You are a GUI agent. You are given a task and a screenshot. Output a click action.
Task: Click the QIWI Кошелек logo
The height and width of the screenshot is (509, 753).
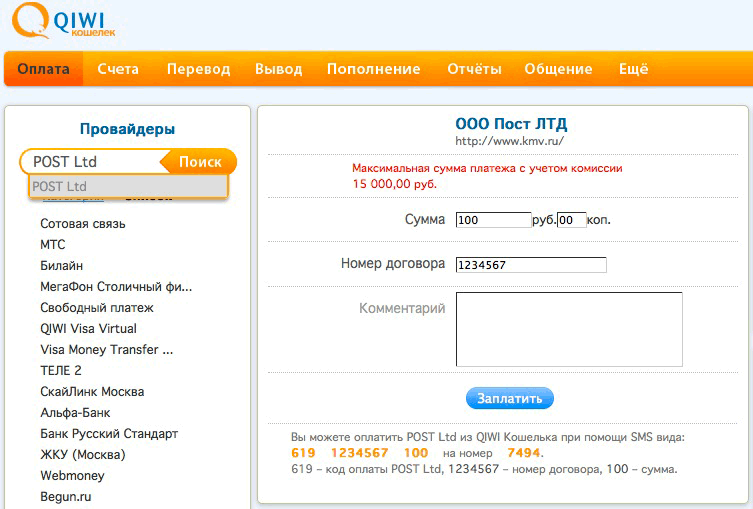(x=64, y=22)
